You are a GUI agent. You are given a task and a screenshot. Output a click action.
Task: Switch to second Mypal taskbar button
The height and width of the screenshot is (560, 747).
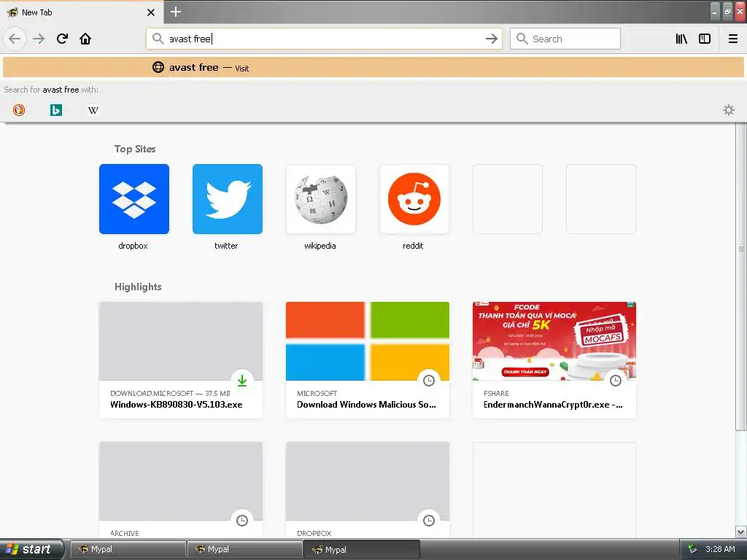[244, 549]
